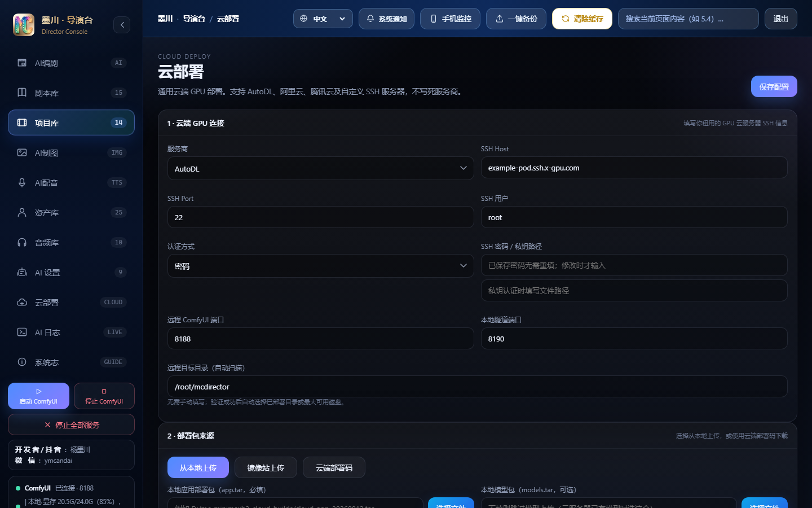Click 墨川 in the breadcrumb

tap(165, 19)
